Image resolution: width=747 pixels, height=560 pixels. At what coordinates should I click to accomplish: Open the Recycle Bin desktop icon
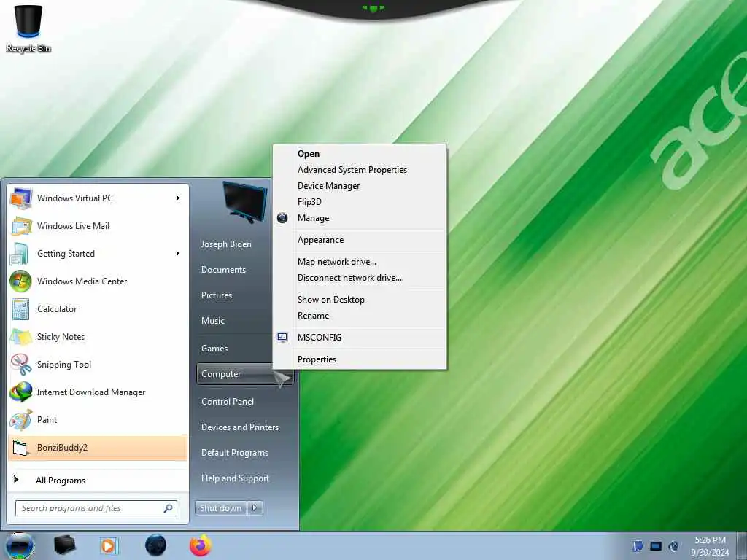tap(28, 28)
